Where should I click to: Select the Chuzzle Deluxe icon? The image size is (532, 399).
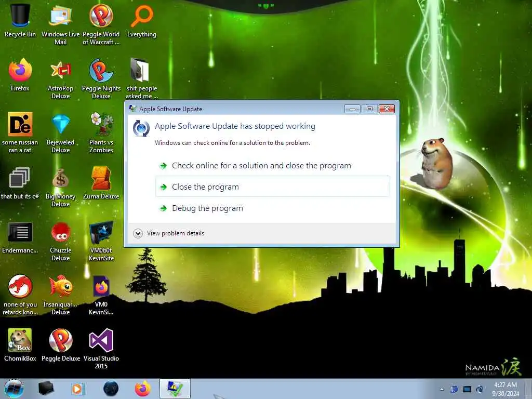click(60, 241)
